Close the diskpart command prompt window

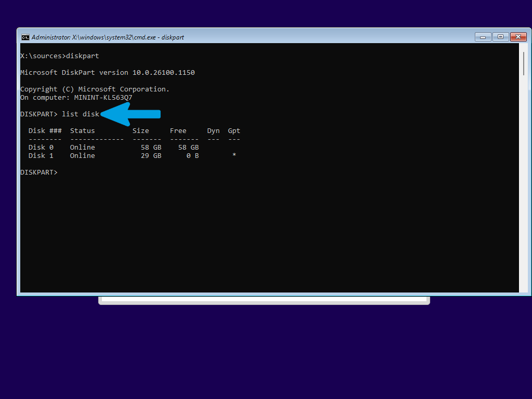pos(518,37)
